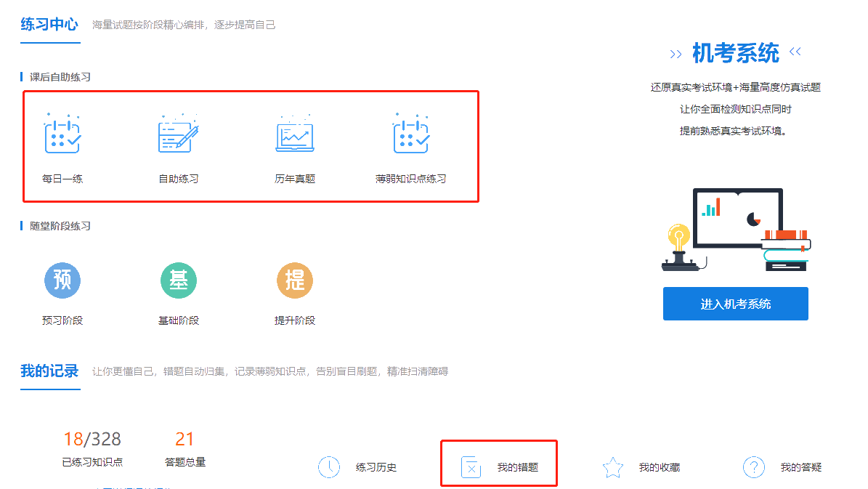Switch to the 我的记录 tab

tap(49, 371)
